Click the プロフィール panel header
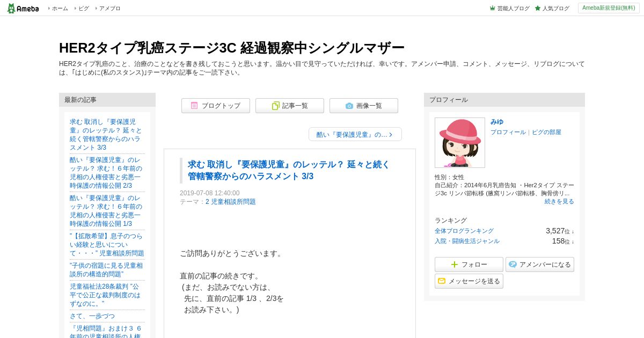 tap(504, 100)
